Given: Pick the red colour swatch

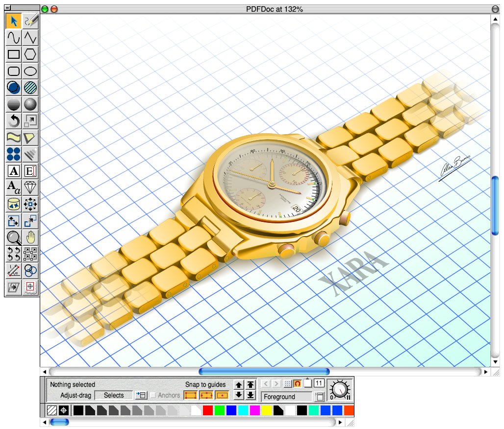Looking at the screenshot, I should point(208,410).
